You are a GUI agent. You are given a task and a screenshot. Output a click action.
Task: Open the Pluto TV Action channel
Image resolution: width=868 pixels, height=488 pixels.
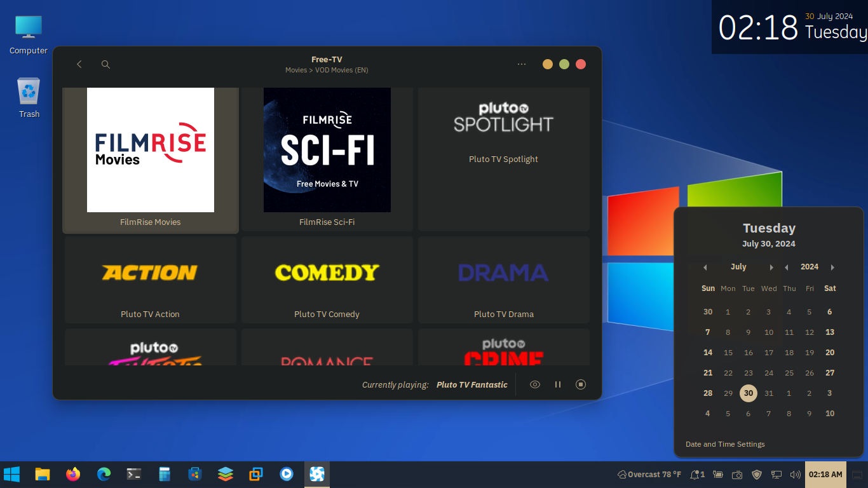[x=151, y=280]
